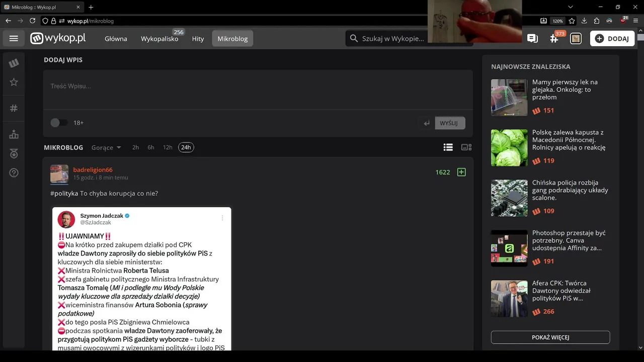Viewport: 644px width, 362px height.
Task: Go back with the browser back arrow
Action: 8,21
